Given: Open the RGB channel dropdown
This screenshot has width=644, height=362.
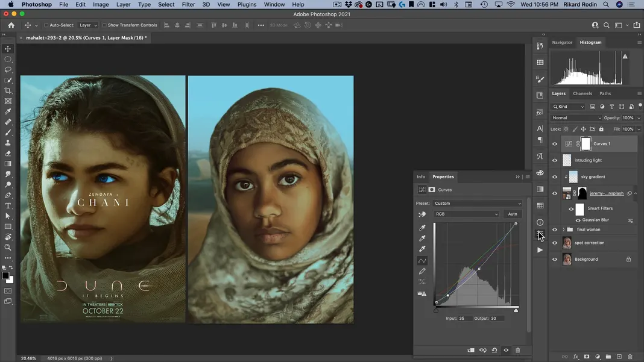Looking at the screenshot, I should pyautogui.click(x=466, y=214).
